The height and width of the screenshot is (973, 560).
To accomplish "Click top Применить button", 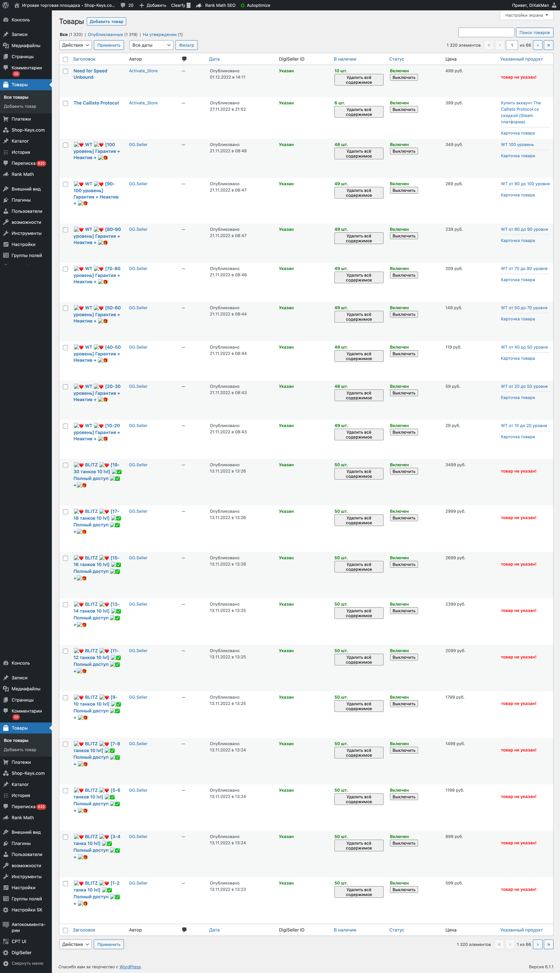I will 109,45.
